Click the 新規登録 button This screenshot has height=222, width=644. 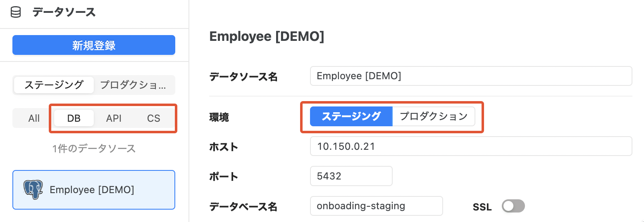coord(94,45)
